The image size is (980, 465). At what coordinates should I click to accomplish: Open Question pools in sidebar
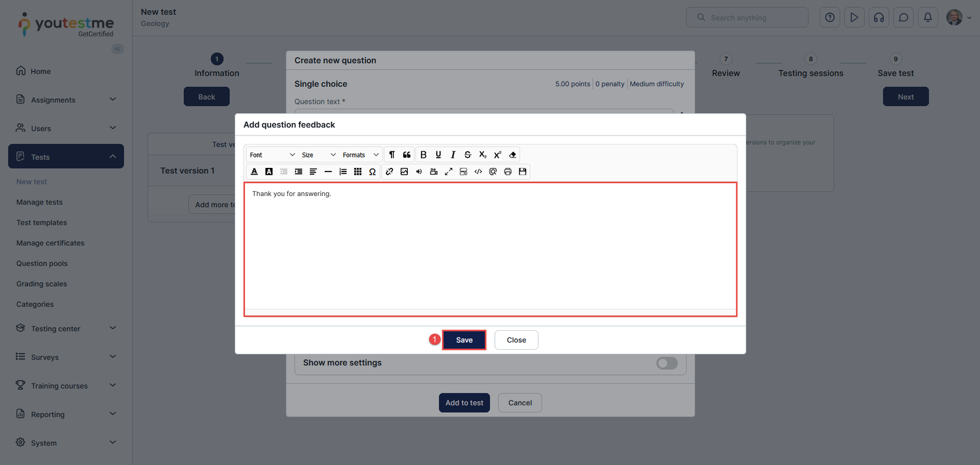pyautogui.click(x=42, y=263)
